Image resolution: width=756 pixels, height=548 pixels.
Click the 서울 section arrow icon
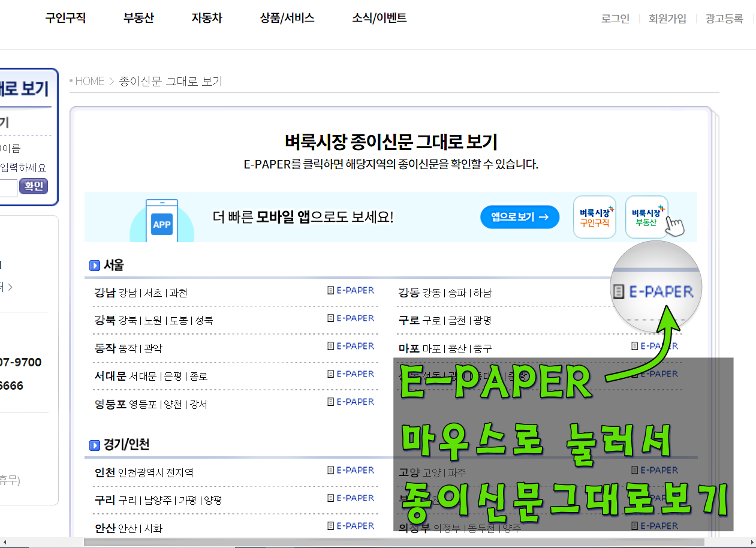(x=95, y=266)
